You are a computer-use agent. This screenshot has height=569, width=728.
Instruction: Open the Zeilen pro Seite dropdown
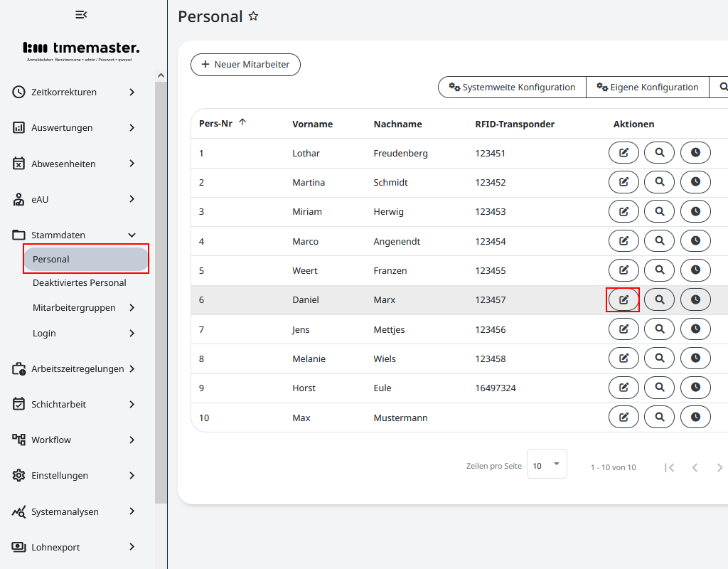[x=547, y=464]
